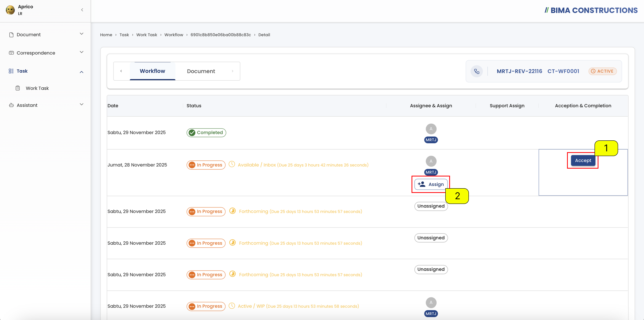This screenshot has width=644, height=320.
Task: Go to Home in the breadcrumb
Action: [x=106, y=35]
